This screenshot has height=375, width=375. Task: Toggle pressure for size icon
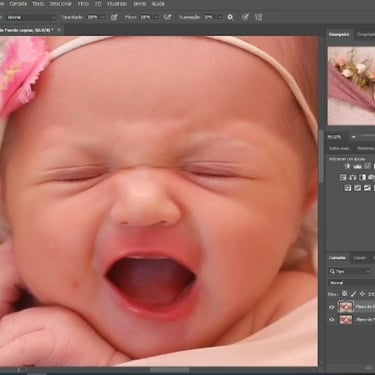[245, 17]
